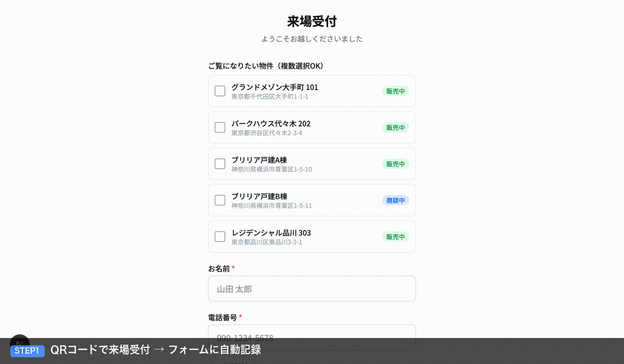Tick the パークハウス代々木 202 checkbox
Image resolution: width=624 pixels, height=364 pixels.
[x=220, y=127]
